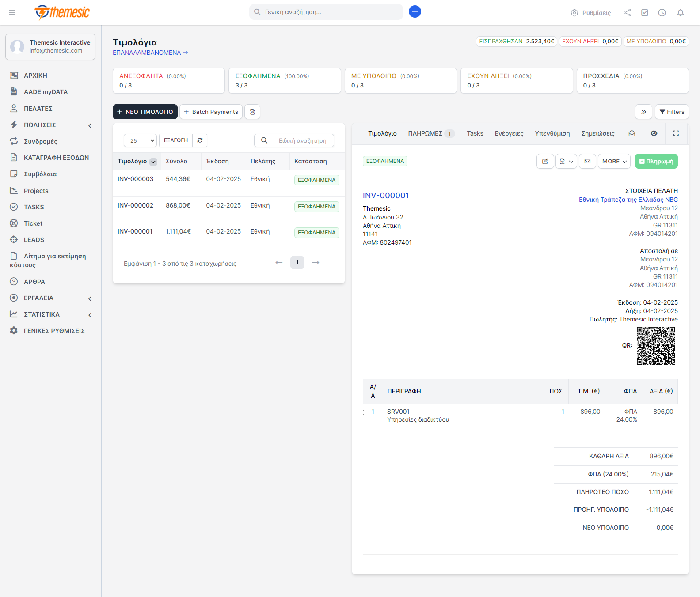Open the Themesic Interactive profile card
Image resolution: width=700 pixels, height=597 pixels.
[x=50, y=46]
